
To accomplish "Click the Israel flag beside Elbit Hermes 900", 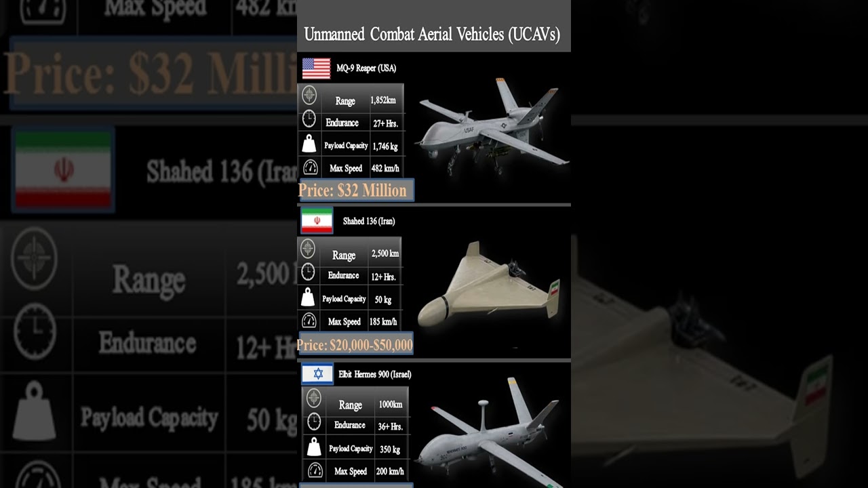I will coord(317,374).
